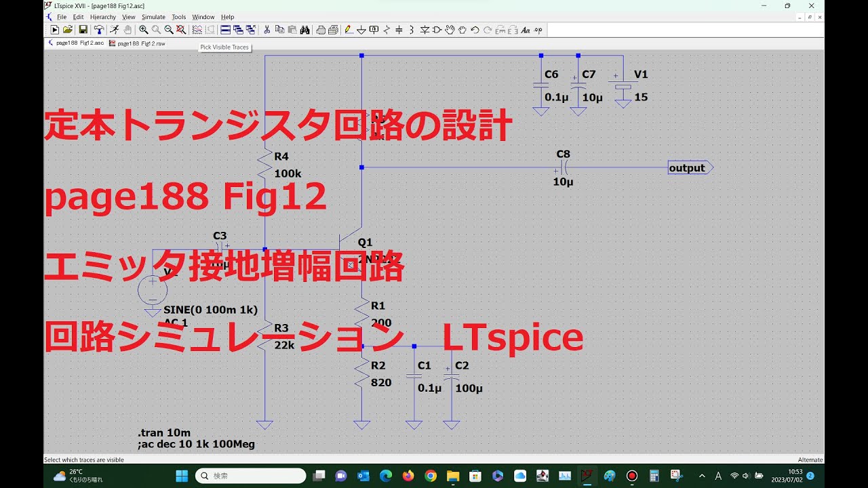Click the Close All Windows toolbar icon
868x488 pixels.
[251, 30]
